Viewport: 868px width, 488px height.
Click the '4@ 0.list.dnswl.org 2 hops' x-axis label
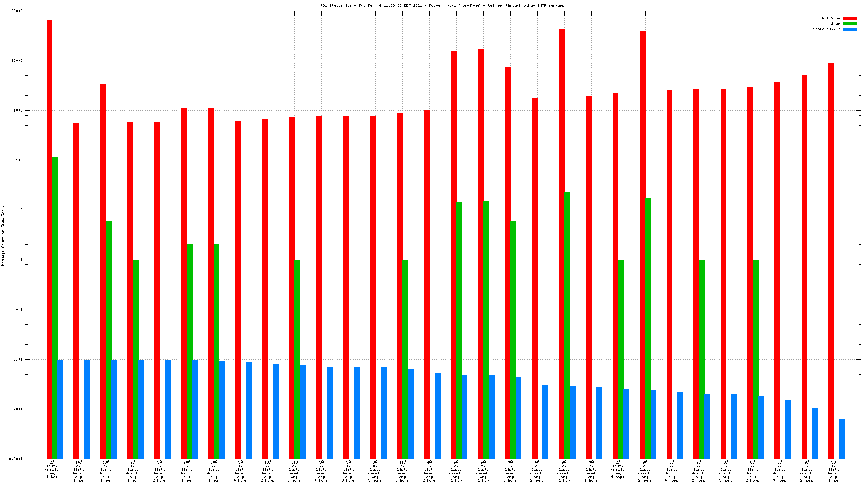click(x=429, y=471)
